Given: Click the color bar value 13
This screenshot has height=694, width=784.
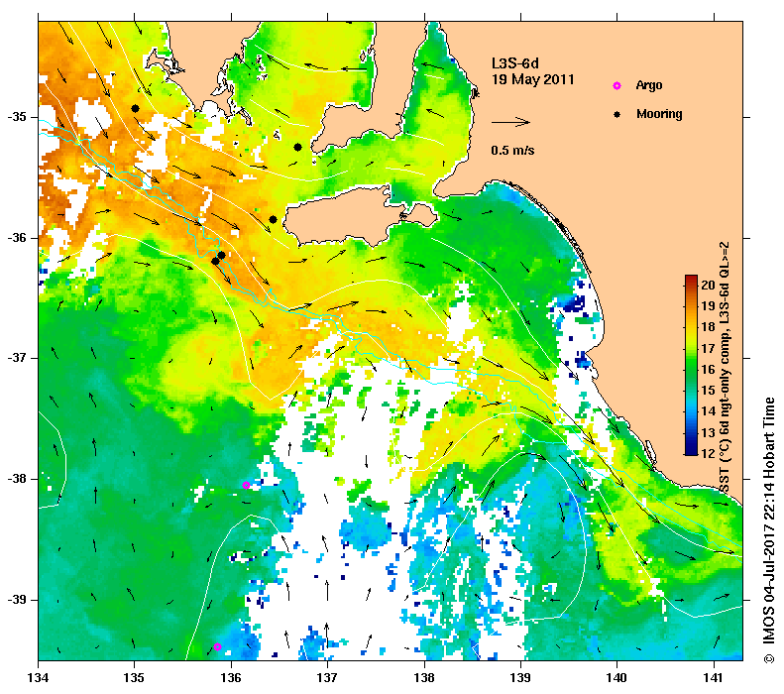Looking at the screenshot, I should [x=708, y=433].
